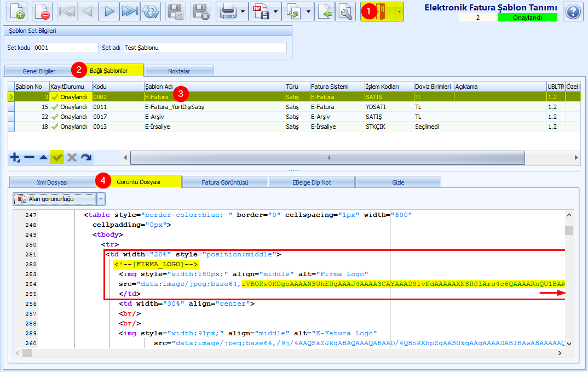Screen dimensions: 588x372
Task: Open the blue help question mark icon
Action: click(573, 12)
